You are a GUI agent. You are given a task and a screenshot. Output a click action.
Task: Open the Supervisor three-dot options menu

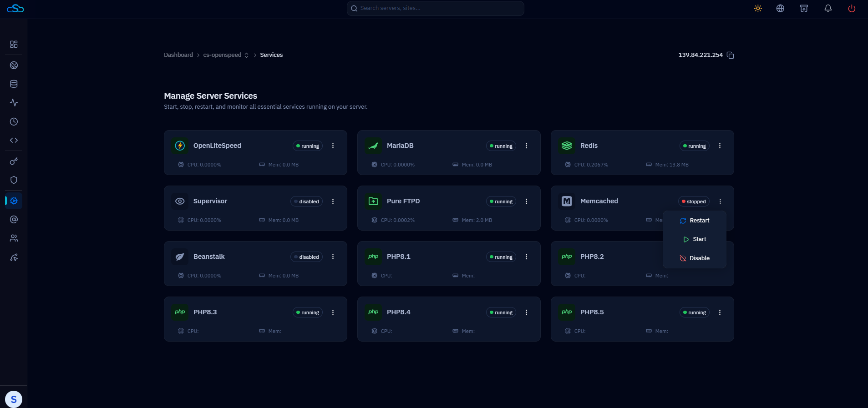pyautogui.click(x=333, y=201)
